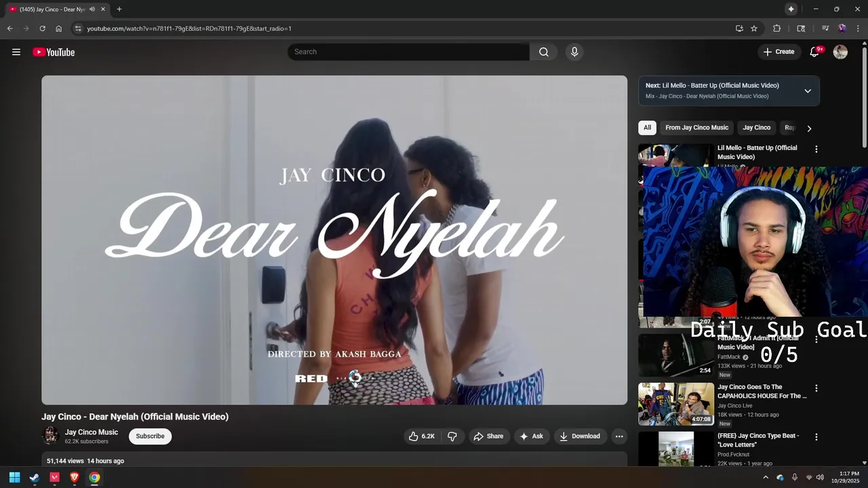The image size is (868, 488).
Task: Open a new browser tab
Action: (x=119, y=9)
